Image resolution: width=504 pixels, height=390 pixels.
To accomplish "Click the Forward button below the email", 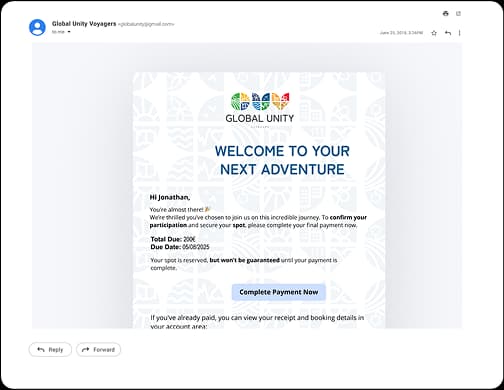I will pyautogui.click(x=98, y=349).
